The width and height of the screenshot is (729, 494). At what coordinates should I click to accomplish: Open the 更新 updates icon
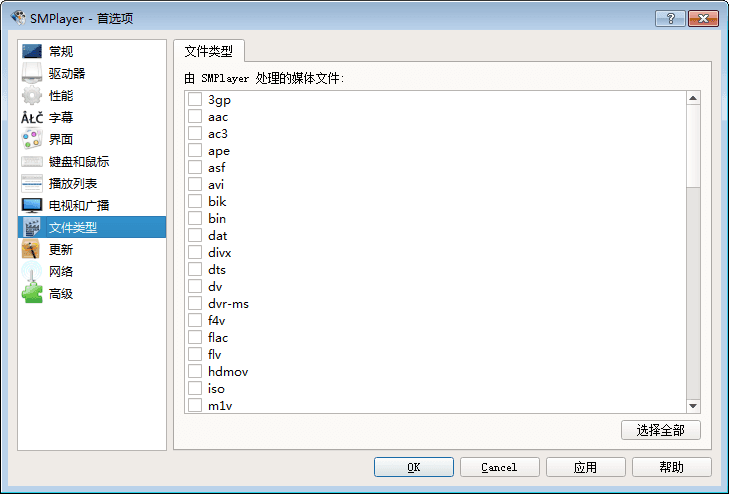coord(32,249)
